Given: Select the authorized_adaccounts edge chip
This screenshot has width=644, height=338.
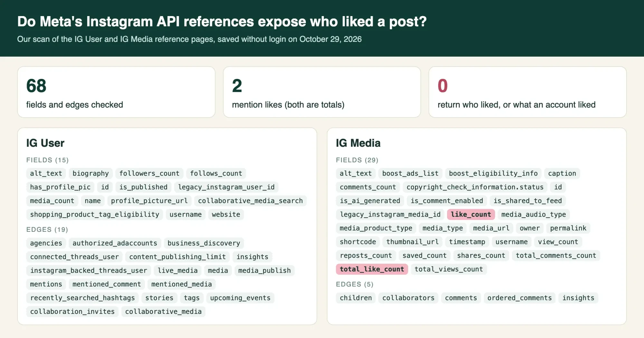Looking at the screenshot, I should (x=115, y=243).
